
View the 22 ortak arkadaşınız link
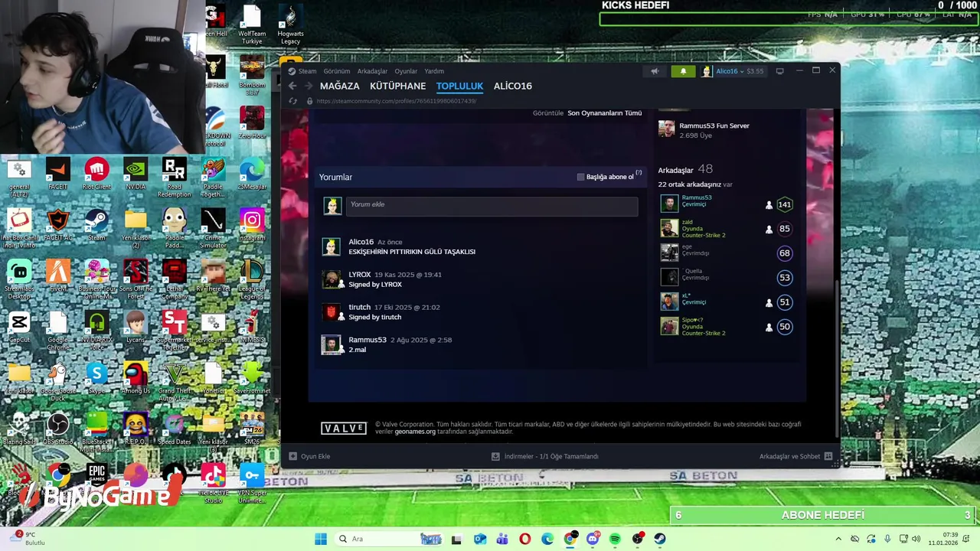tap(690, 184)
